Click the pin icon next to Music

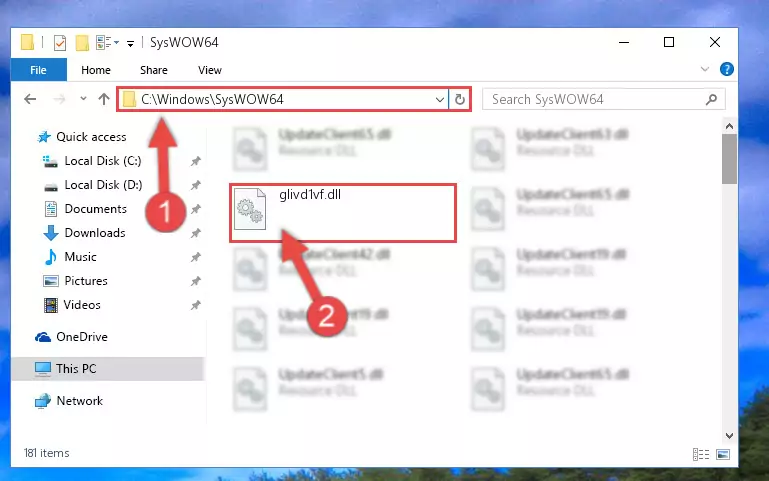pyautogui.click(x=196, y=257)
